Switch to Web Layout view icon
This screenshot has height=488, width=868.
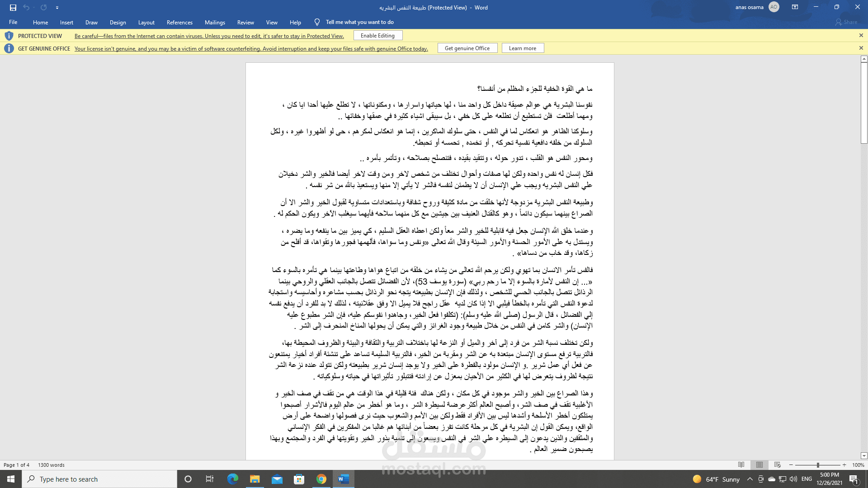pyautogui.click(x=777, y=465)
